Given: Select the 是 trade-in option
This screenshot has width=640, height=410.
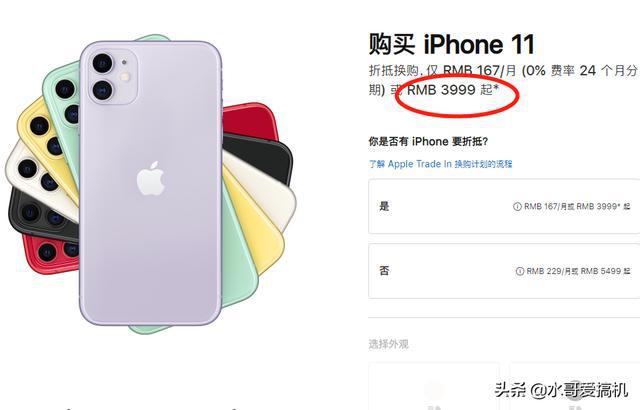Looking at the screenshot, I should tap(504, 206).
